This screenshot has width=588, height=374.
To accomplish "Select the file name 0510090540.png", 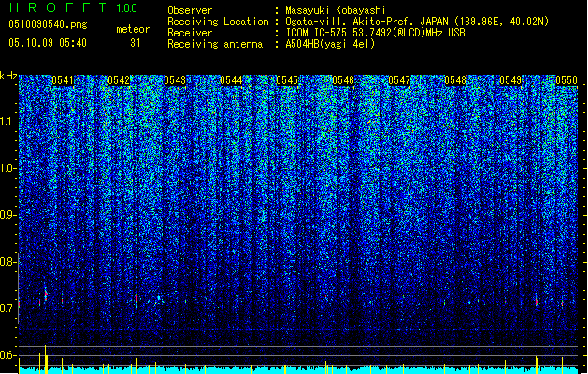I will [x=48, y=24].
